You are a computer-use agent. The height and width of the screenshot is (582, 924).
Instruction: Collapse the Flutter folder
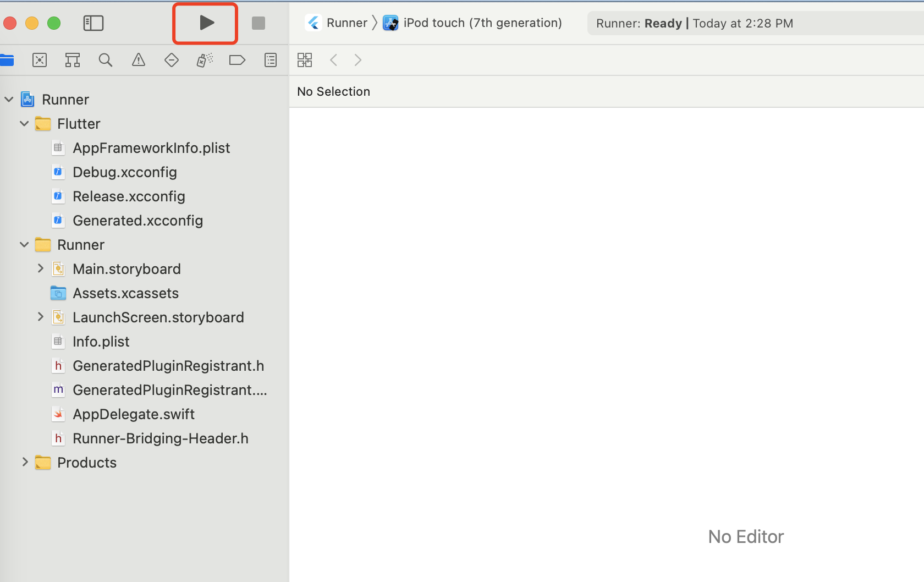point(24,124)
